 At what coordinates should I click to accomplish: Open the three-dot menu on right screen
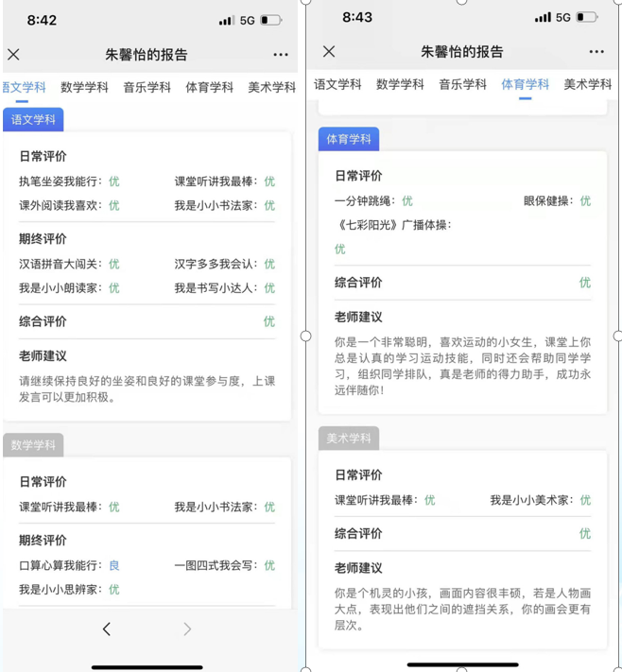(x=596, y=51)
